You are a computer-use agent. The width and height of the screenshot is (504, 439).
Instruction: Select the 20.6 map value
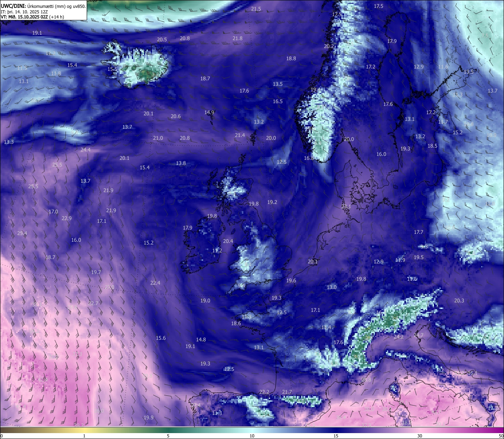(x=176, y=116)
